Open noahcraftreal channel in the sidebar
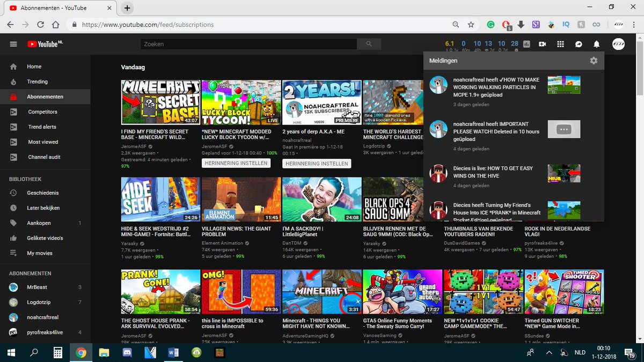 pyautogui.click(x=45, y=317)
